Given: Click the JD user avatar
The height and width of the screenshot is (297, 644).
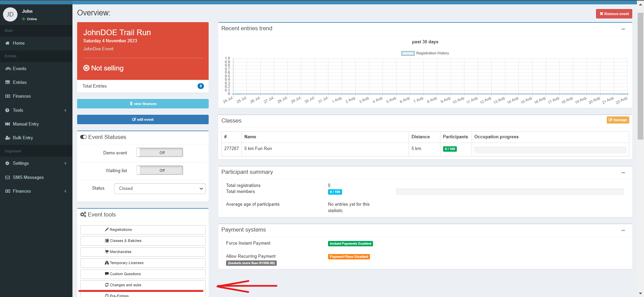Looking at the screenshot, I should point(10,14).
